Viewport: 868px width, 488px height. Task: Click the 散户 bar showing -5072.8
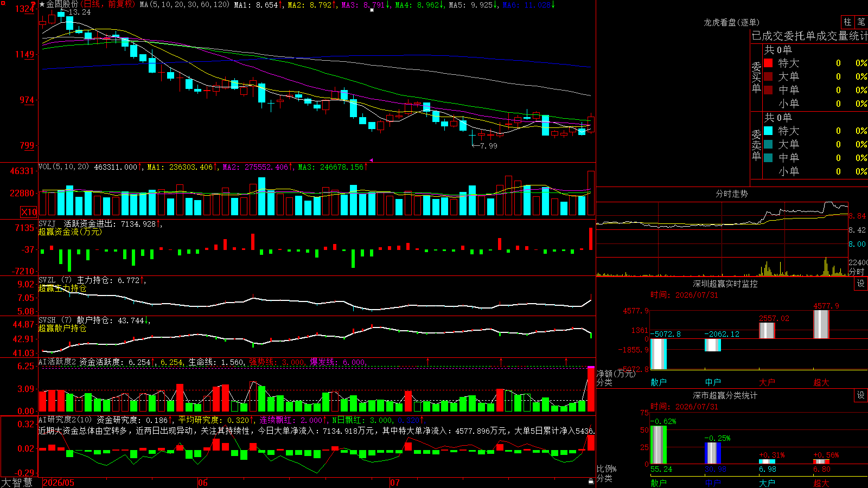coord(659,354)
